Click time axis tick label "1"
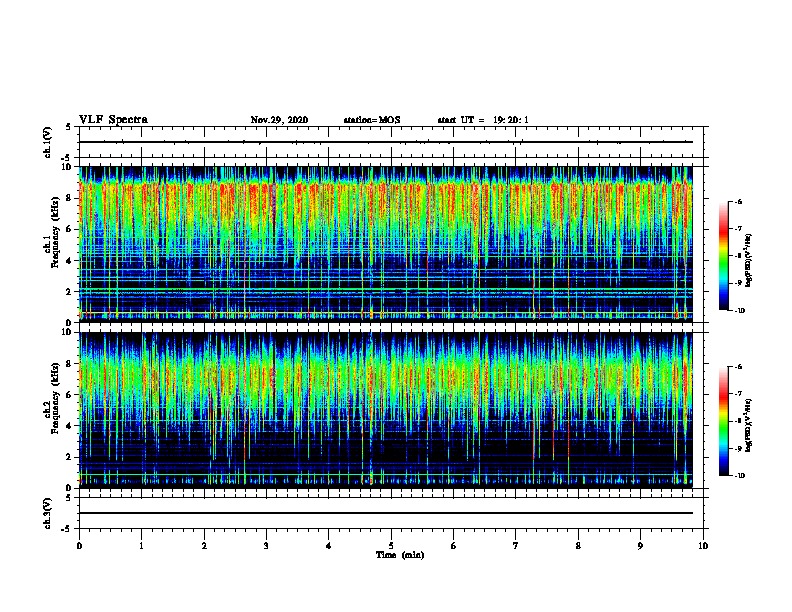The width and height of the screenshot is (792, 612). click(141, 546)
